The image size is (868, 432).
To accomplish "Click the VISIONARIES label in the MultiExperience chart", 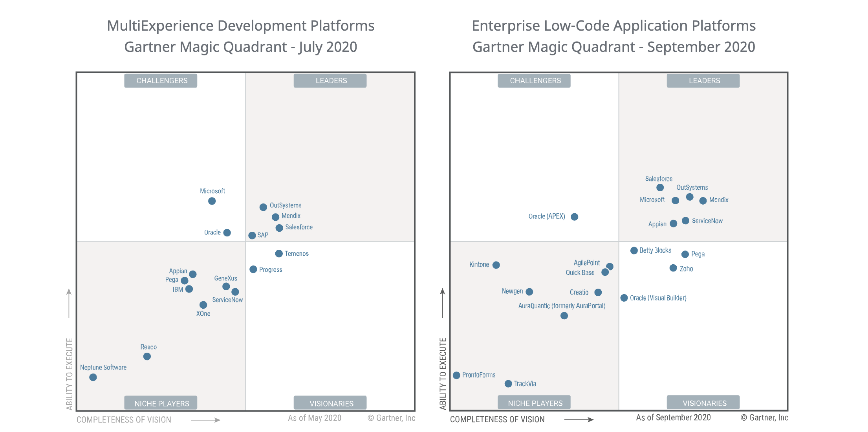I will click(330, 403).
